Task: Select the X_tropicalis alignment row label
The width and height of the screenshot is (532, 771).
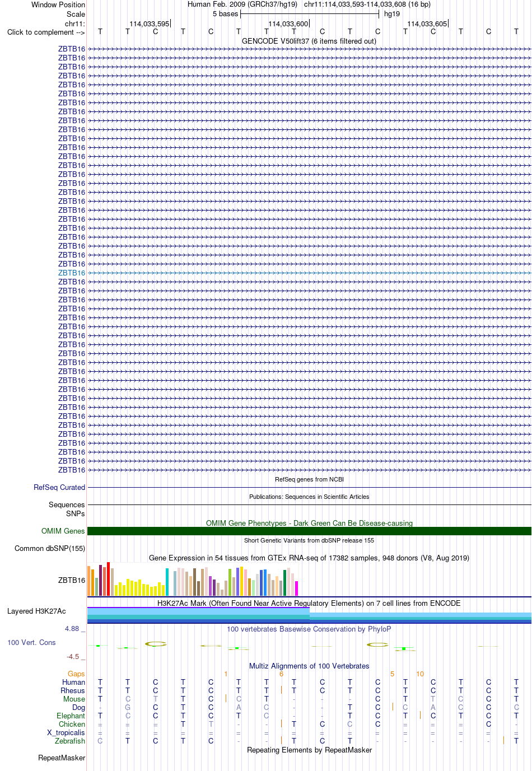Action: (x=66, y=732)
